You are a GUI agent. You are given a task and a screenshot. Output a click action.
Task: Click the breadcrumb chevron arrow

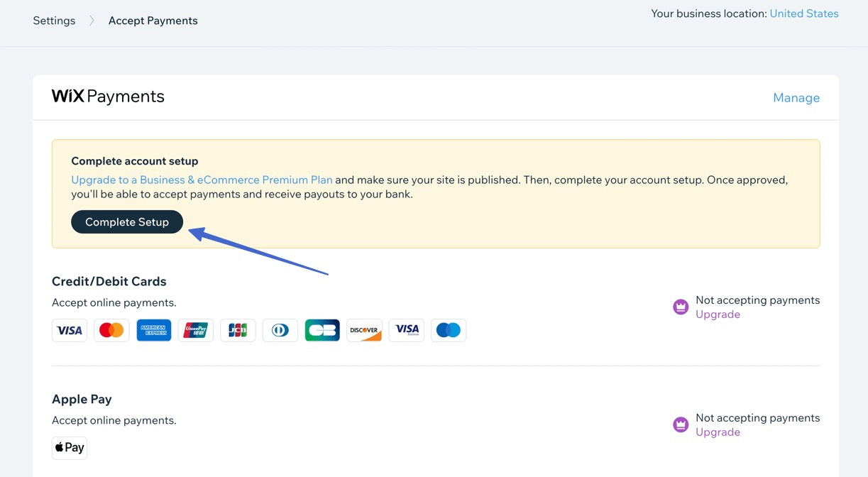[91, 20]
